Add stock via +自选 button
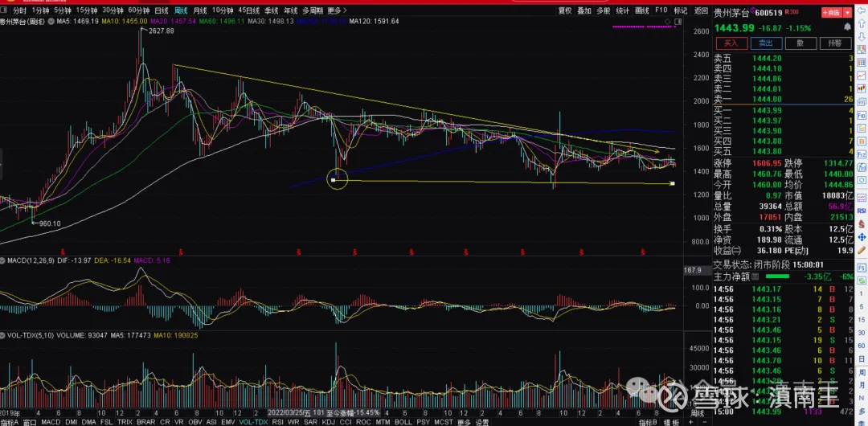Image resolution: width=868 pixels, height=426 pixels. point(832,12)
